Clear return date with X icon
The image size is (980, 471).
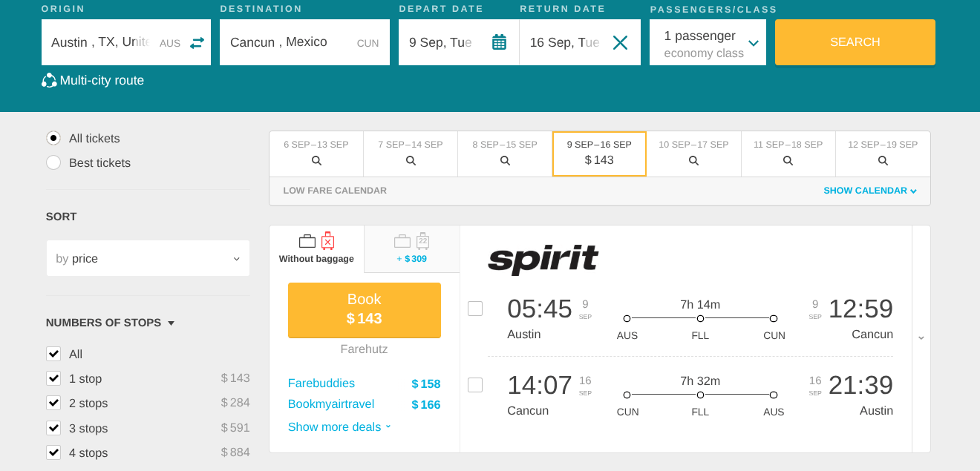[620, 42]
